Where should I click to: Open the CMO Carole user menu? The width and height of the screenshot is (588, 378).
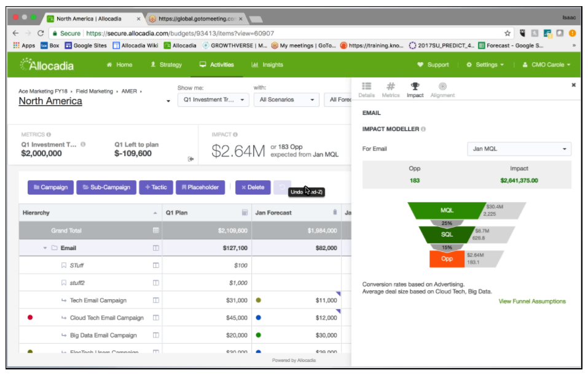pos(546,65)
